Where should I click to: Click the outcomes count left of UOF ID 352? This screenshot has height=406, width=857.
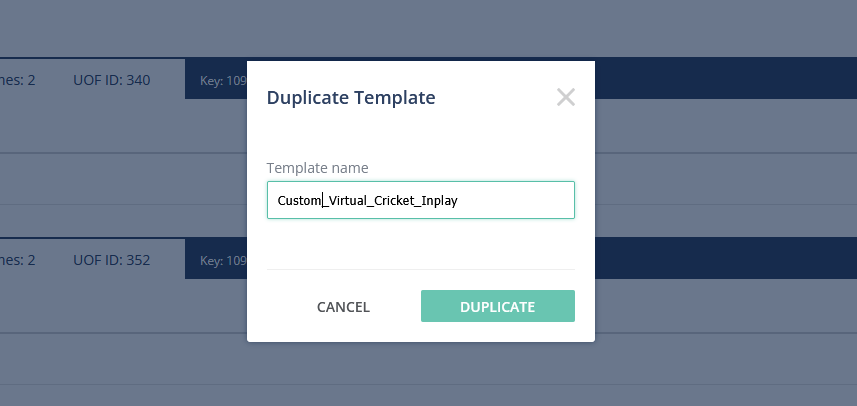pos(18,261)
